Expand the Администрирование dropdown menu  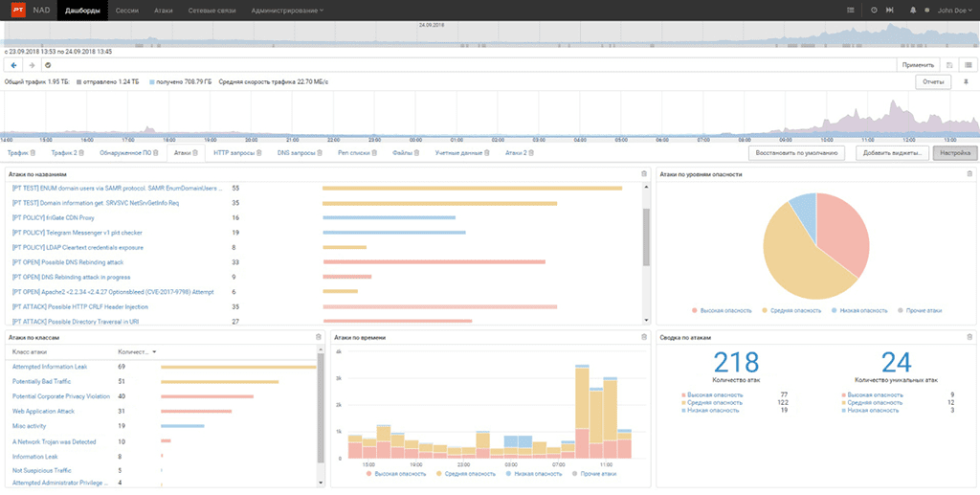click(x=286, y=10)
